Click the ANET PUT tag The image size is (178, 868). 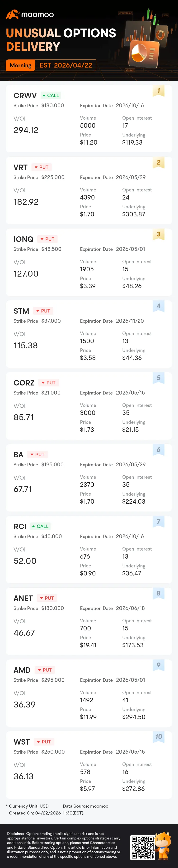click(x=47, y=598)
